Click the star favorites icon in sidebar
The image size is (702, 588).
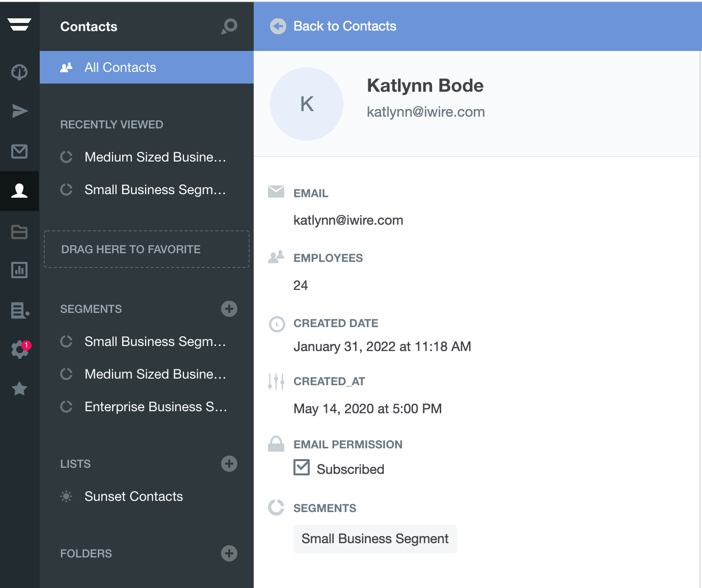(19, 389)
